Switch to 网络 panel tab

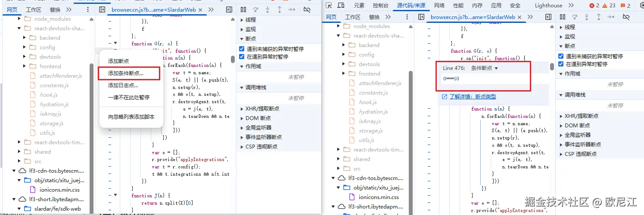point(439,6)
